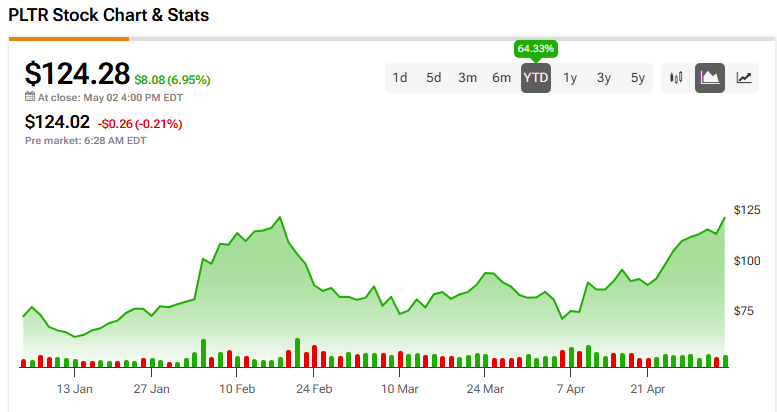Click the $75 y-axis label
The height and width of the screenshot is (412, 777).
743,311
